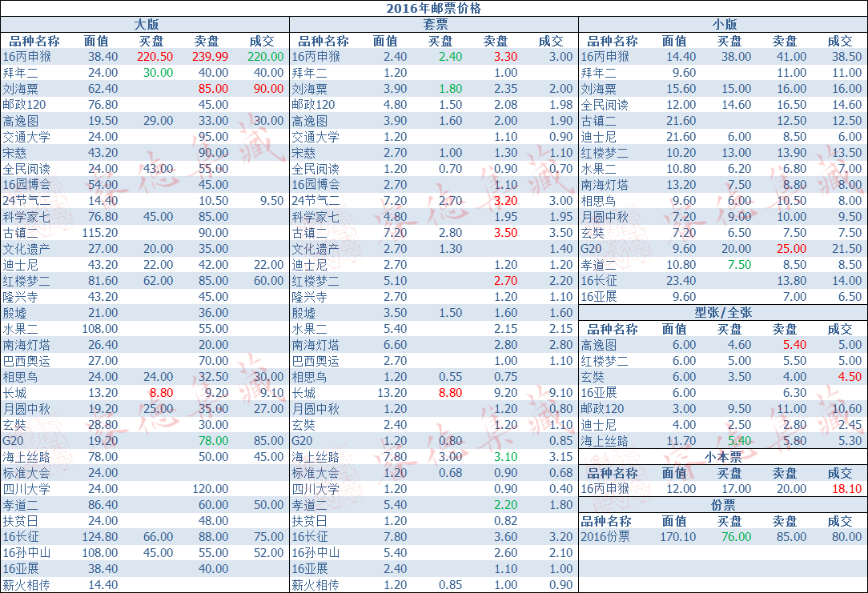Image resolution: width=868 pixels, height=593 pixels.
Task: Click "10.60" deal price for 型张 邮政120
Action: (x=847, y=409)
